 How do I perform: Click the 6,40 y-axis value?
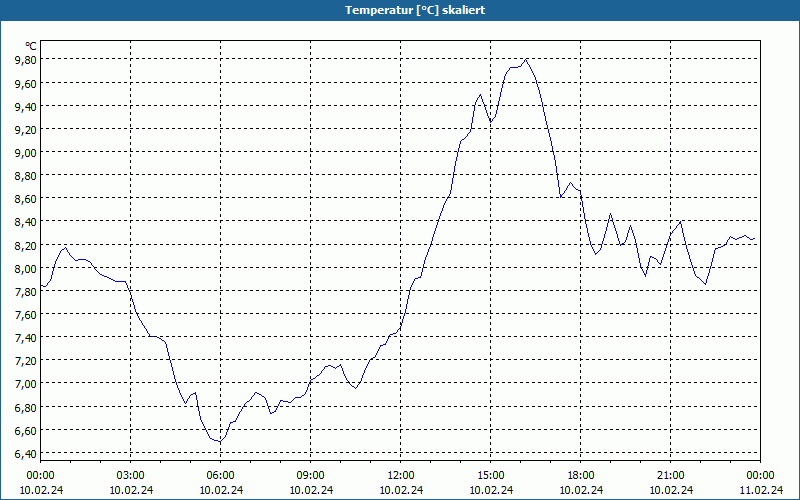[26, 454]
